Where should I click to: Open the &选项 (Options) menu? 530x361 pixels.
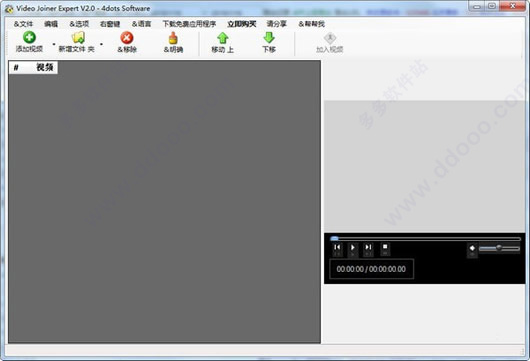(79, 24)
